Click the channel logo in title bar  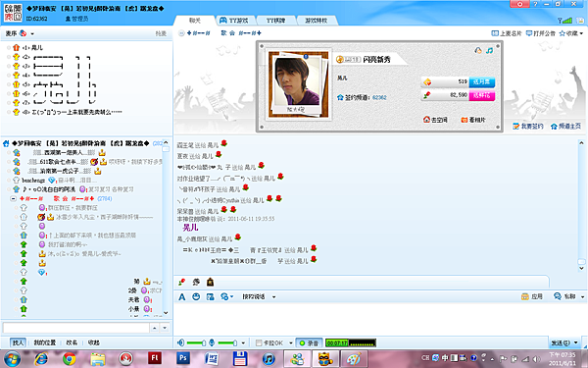coord(13,13)
